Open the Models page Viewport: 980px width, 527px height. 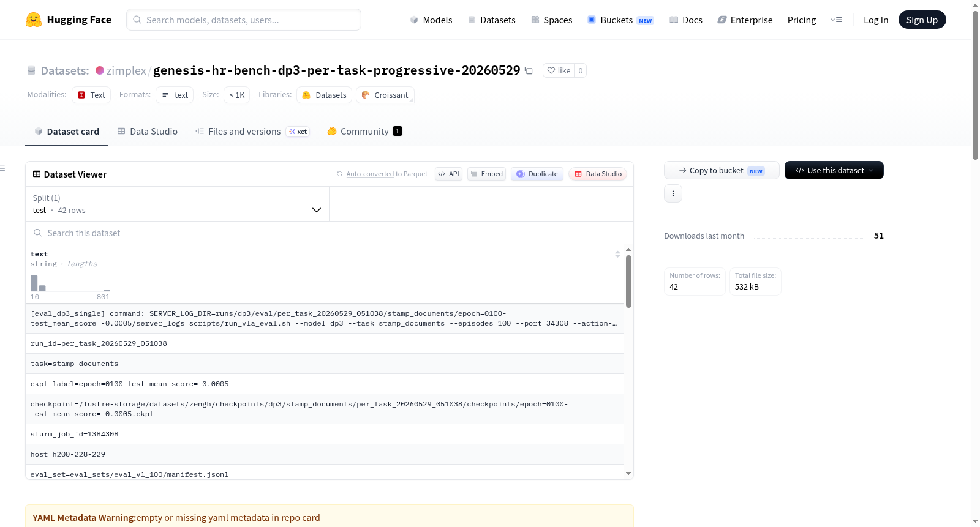(431, 20)
